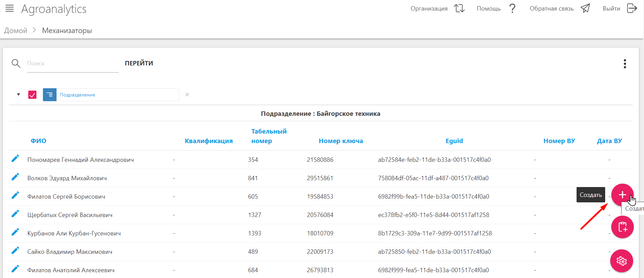The image size is (644, 278).
Task: Uncheck the pink grouping checkbox
Action: click(x=32, y=95)
